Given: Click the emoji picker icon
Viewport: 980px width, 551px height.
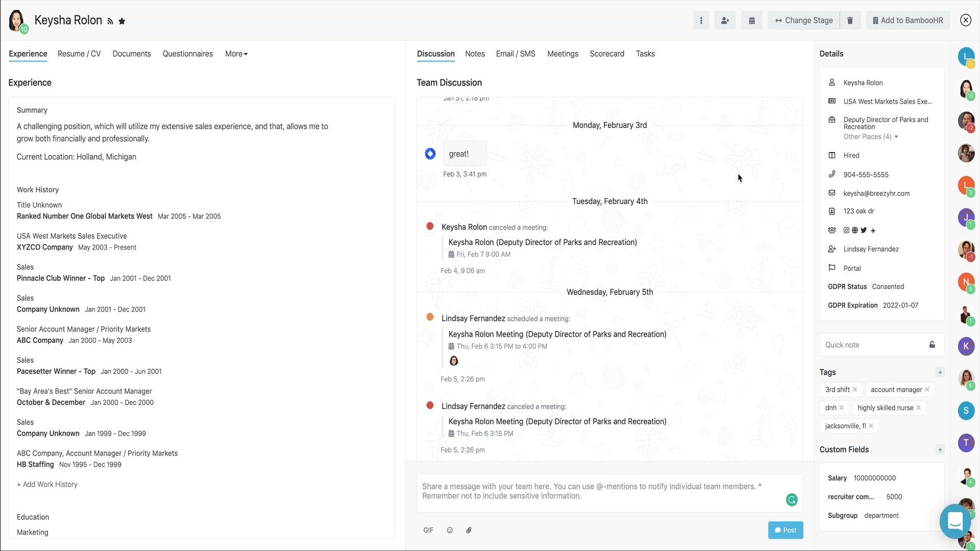Looking at the screenshot, I should click(450, 530).
